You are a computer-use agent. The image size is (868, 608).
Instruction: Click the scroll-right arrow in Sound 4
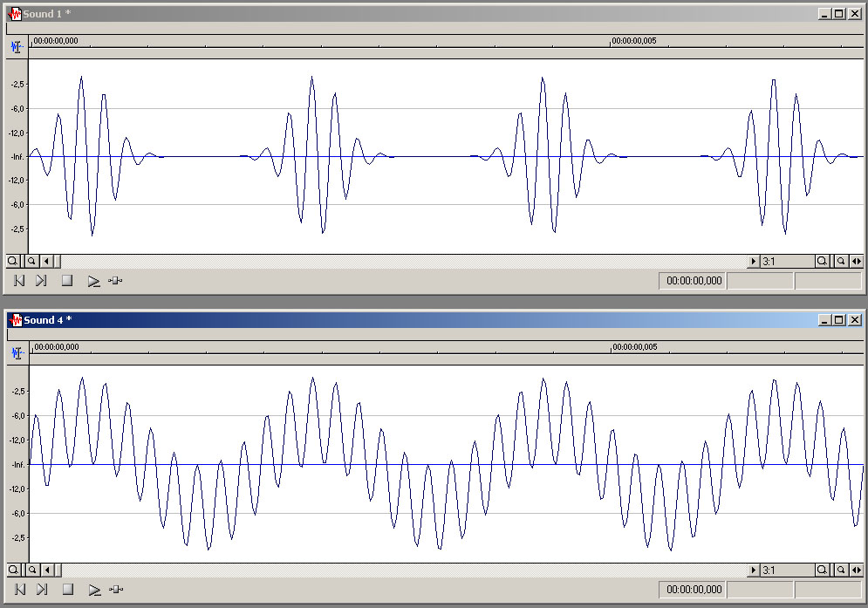coord(754,570)
